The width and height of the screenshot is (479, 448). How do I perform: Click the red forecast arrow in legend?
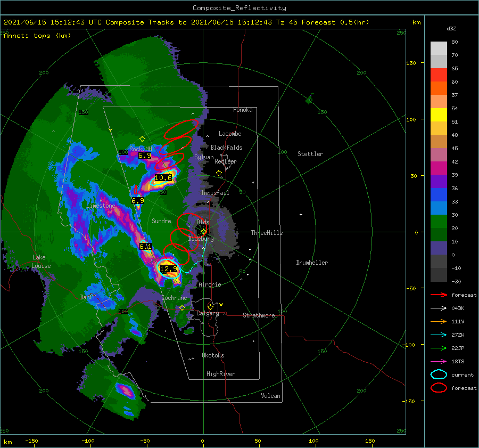click(x=439, y=295)
